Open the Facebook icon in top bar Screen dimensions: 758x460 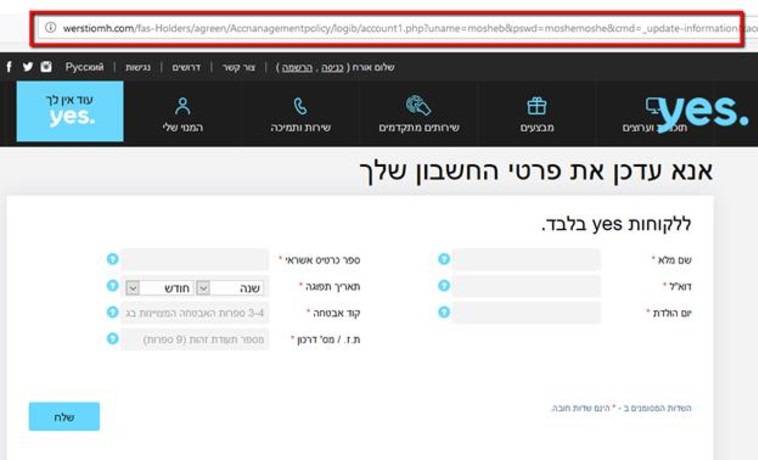coord(9,67)
